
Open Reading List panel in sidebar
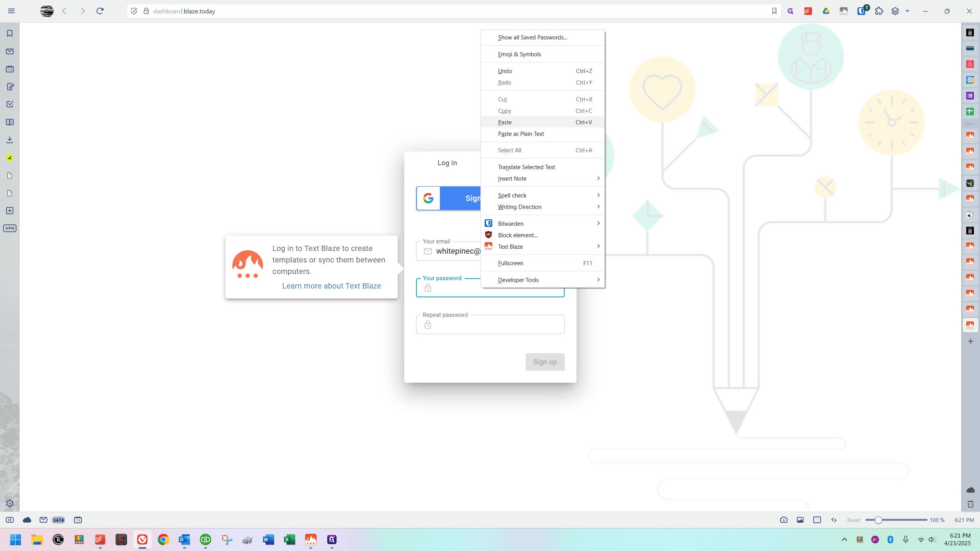tap(10, 122)
